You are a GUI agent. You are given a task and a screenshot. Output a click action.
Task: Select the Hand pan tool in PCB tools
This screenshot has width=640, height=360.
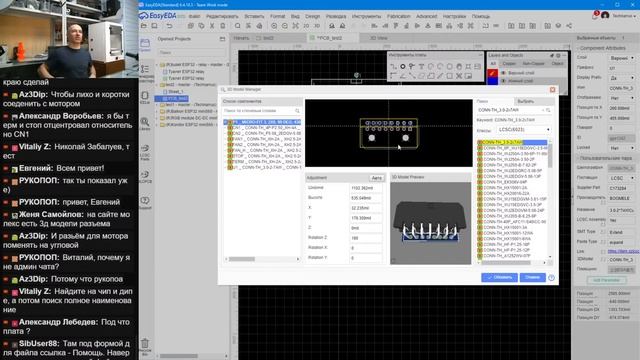(459, 66)
